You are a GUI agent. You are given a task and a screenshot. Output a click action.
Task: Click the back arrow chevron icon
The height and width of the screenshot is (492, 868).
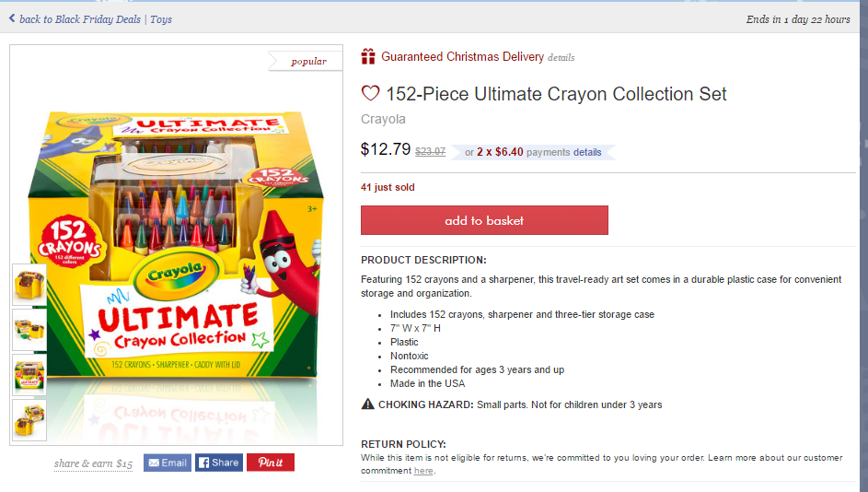point(12,18)
